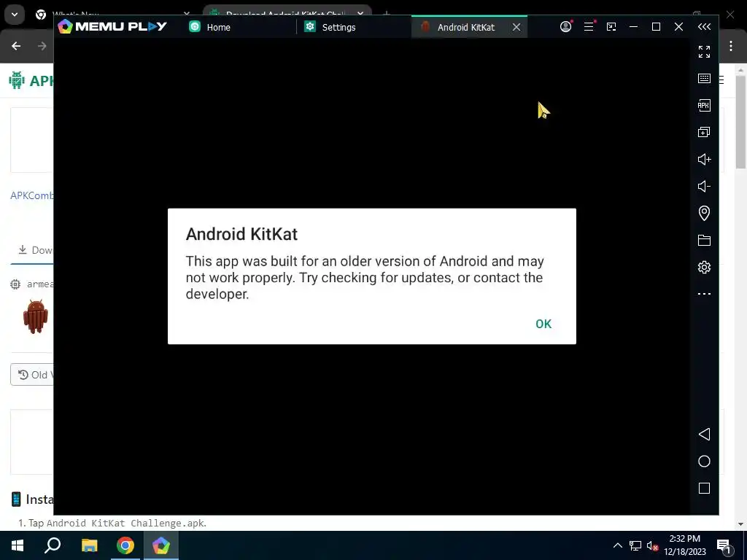Screen dimensions: 747x560
Task: Click the muted volume tray icon
Action: [x=652, y=545]
